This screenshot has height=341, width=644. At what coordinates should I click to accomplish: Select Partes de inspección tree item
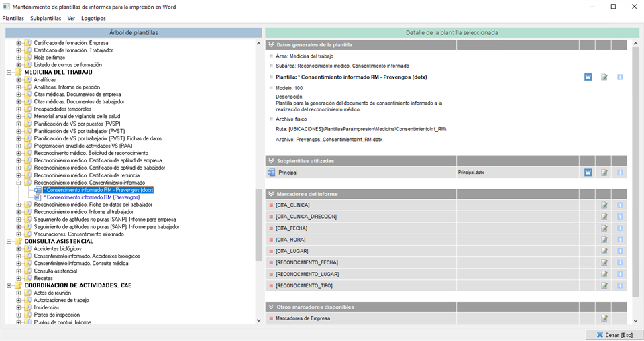tap(56, 315)
